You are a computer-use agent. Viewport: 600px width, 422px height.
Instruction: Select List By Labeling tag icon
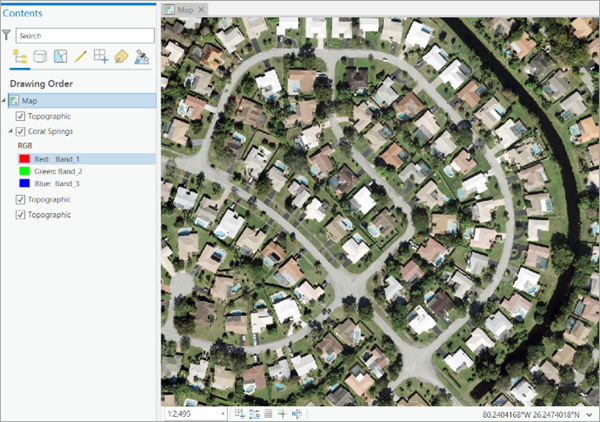click(x=121, y=57)
